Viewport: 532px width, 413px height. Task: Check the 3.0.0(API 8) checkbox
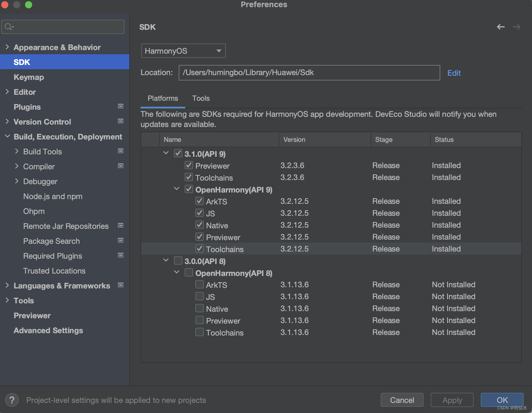(x=178, y=261)
